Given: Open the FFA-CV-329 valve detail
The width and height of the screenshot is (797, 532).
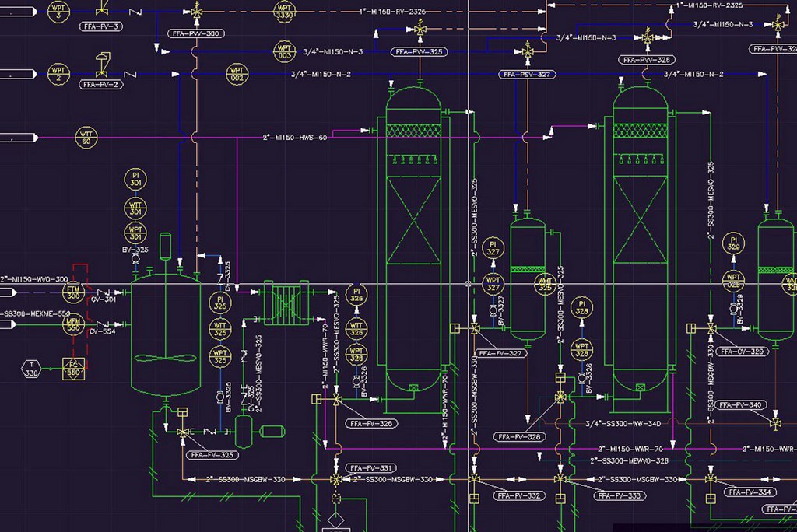Looking at the screenshot, I should [743, 350].
